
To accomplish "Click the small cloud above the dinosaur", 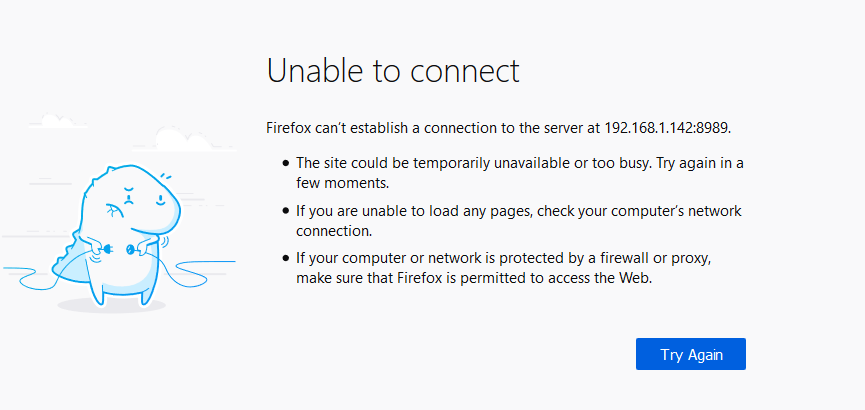I will click(x=56, y=121).
